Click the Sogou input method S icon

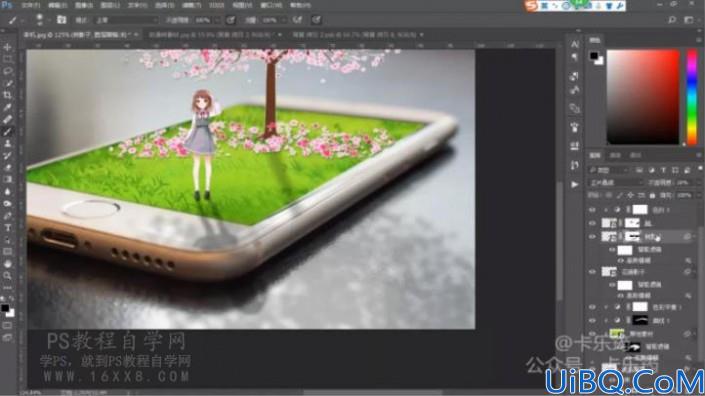coord(531,6)
